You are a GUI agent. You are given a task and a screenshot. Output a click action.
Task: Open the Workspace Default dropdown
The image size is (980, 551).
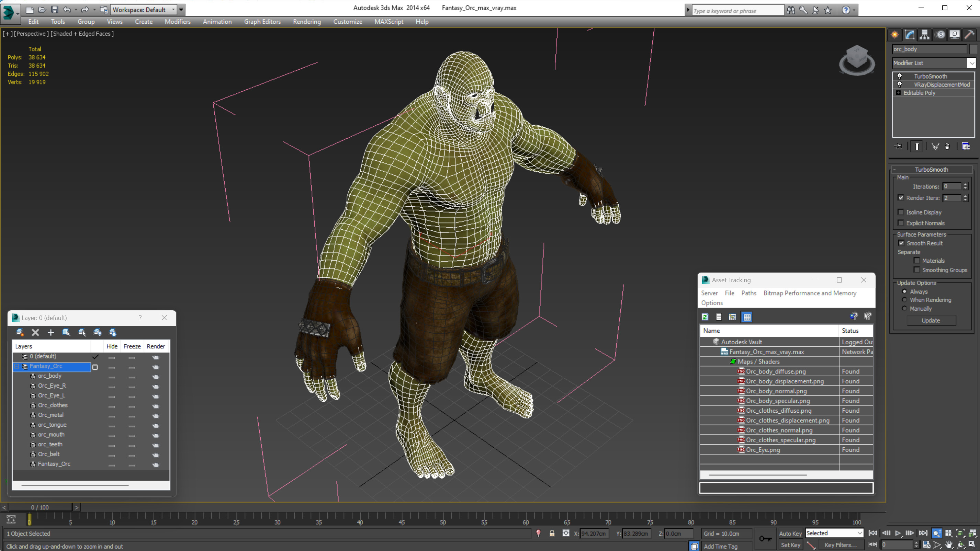(x=173, y=10)
